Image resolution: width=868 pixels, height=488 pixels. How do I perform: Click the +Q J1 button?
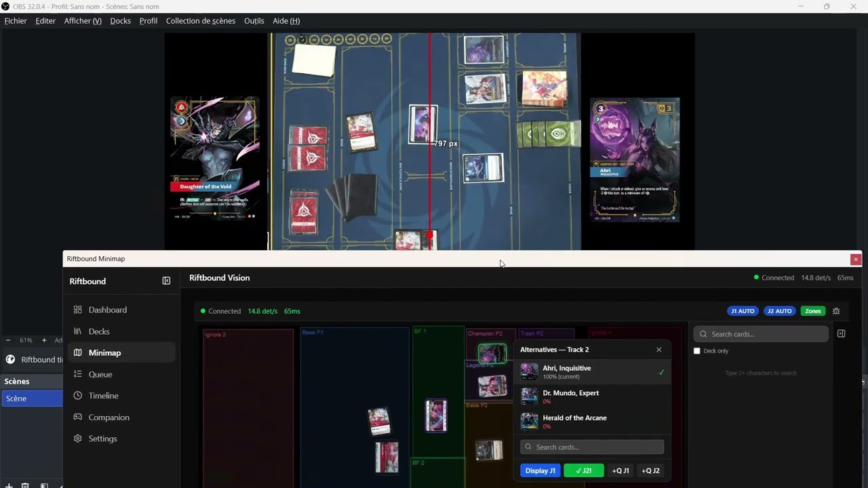(x=620, y=470)
